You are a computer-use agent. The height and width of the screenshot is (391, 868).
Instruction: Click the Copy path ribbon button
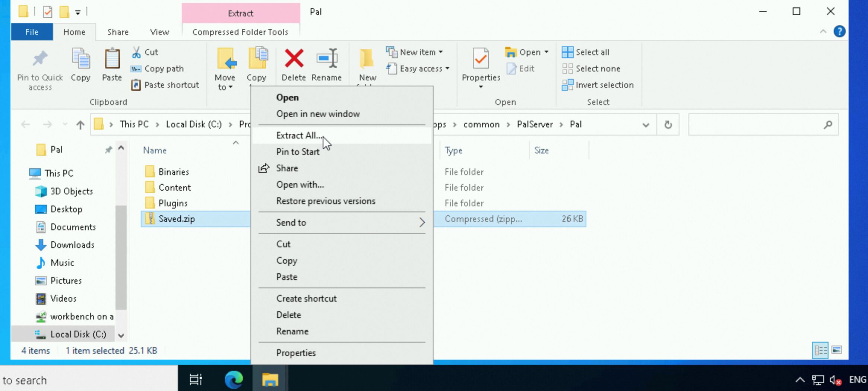(157, 69)
